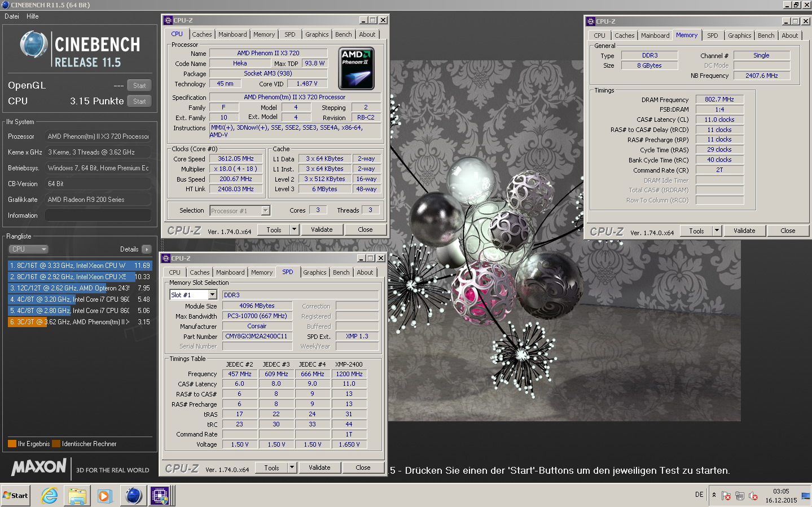Start the CPU benchmark

pos(139,102)
